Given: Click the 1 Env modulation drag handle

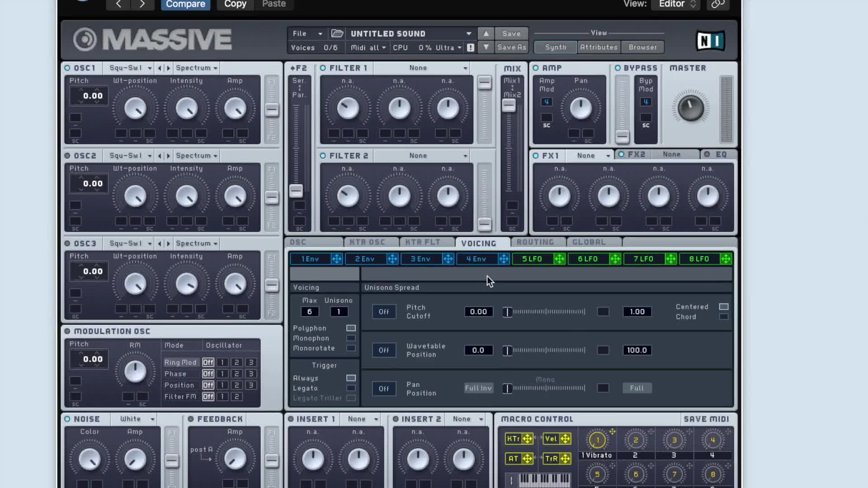Looking at the screenshot, I should pos(336,259).
